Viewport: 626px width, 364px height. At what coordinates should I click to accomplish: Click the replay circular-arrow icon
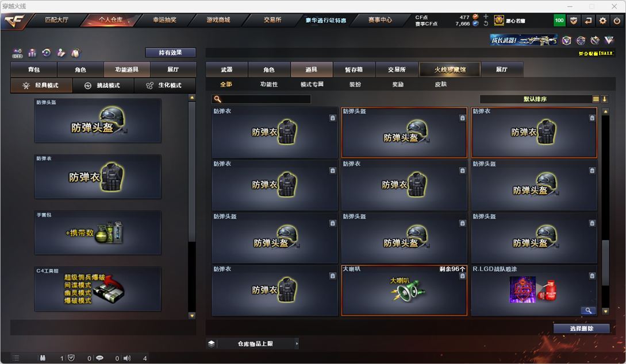47,53
